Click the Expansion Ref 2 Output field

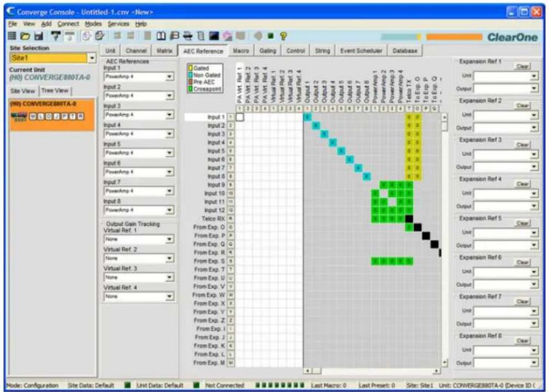[x=506, y=128]
